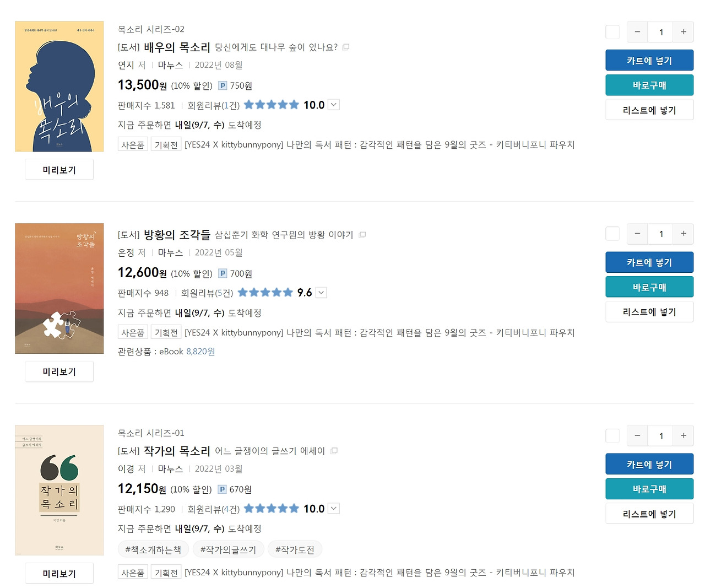Click the preview popup icon beside 배우의 목소리 title
Viewport: 705px width, 588px height.
[x=345, y=47]
